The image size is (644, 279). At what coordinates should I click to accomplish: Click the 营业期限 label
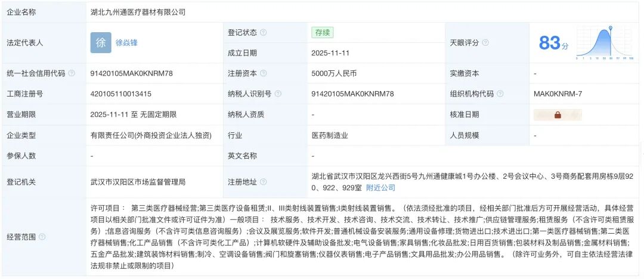pos(22,114)
